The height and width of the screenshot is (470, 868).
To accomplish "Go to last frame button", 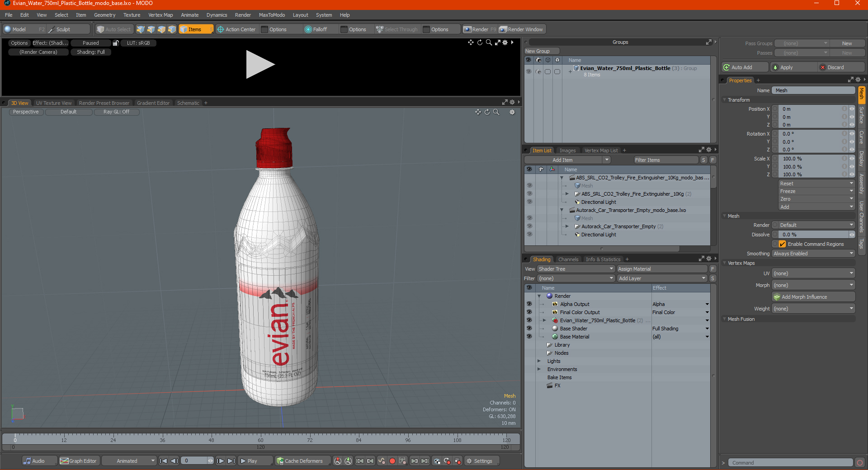I will pyautogui.click(x=231, y=461).
